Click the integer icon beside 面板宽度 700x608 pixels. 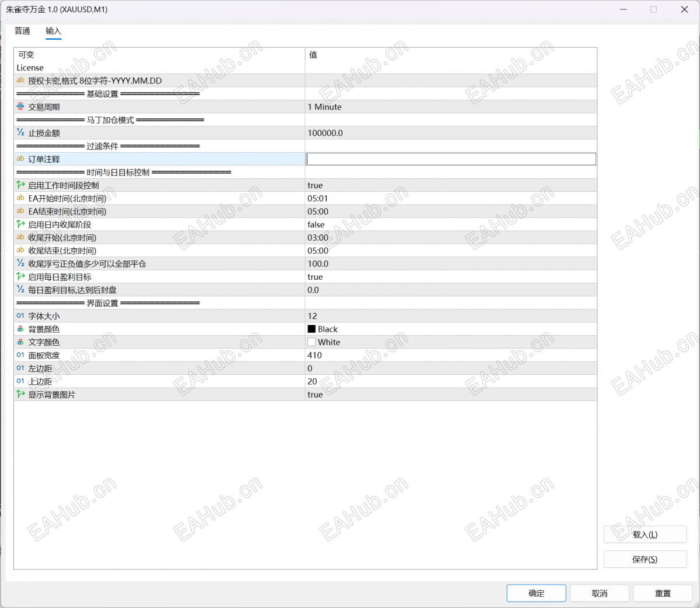(x=20, y=355)
